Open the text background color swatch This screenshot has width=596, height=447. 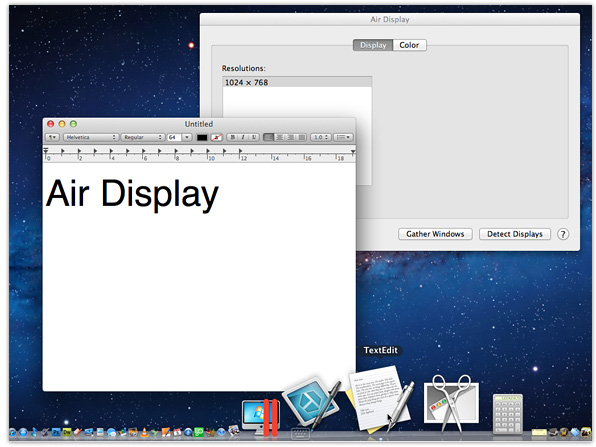217,138
